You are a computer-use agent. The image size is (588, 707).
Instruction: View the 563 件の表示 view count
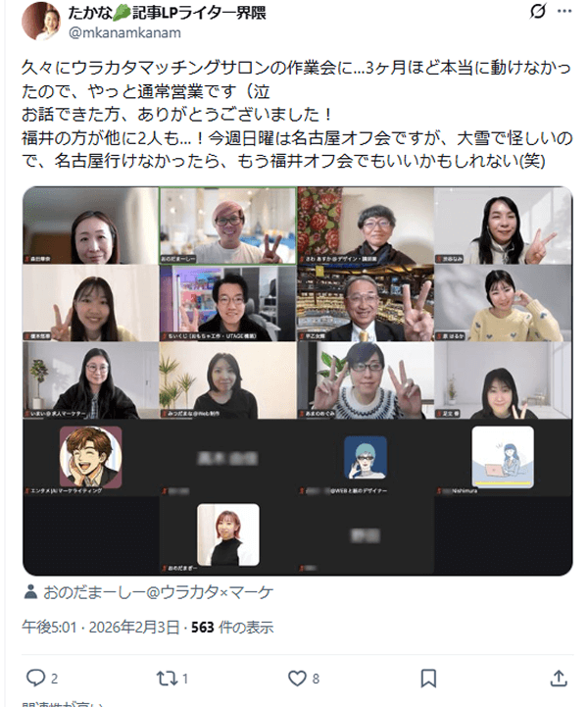[x=232, y=628]
